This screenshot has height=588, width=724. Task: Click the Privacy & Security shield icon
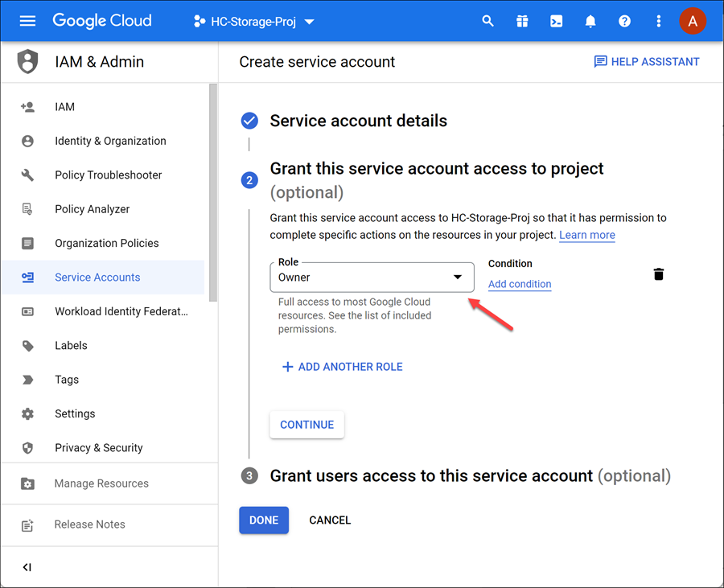click(x=27, y=448)
